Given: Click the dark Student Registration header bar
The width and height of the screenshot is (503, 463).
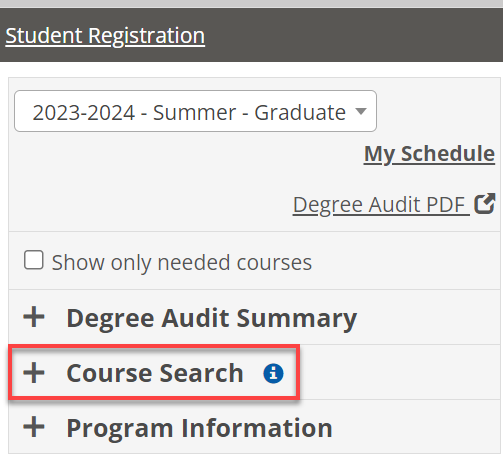Looking at the screenshot, I should click(251, 35).
